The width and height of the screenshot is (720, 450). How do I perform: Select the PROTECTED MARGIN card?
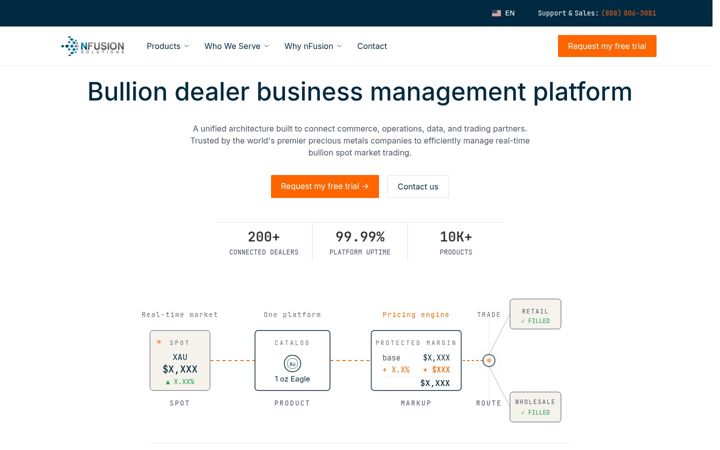point(416,360)
